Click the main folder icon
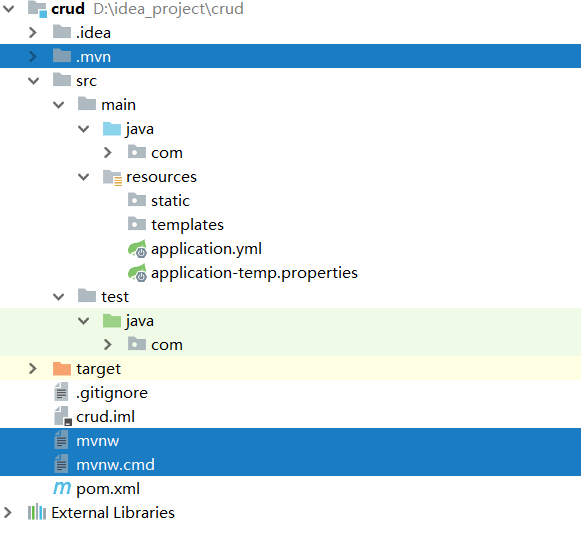Viewport: 581px width, 550px height. tap(87, 104)
